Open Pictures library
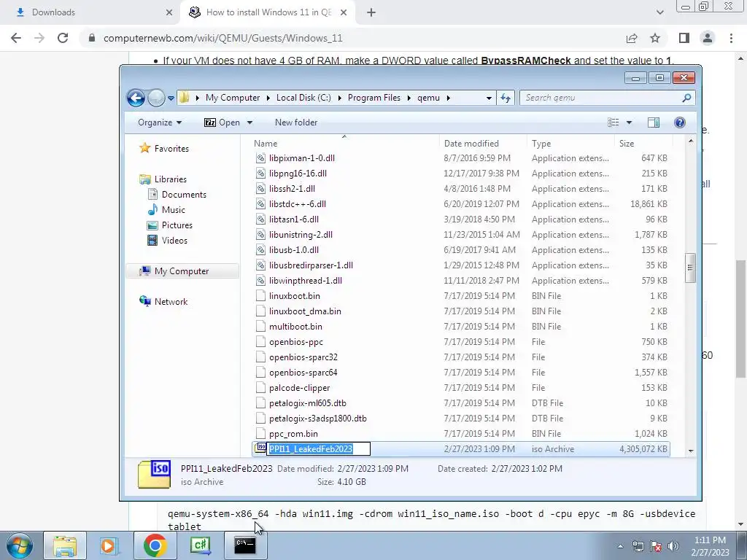The height and width of the screenshot is (560, 747). tap(177, 225)
